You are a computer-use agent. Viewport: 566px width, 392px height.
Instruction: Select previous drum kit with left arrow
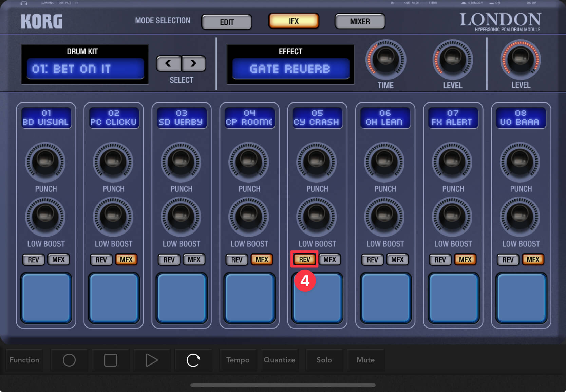(x=168, y=63)
